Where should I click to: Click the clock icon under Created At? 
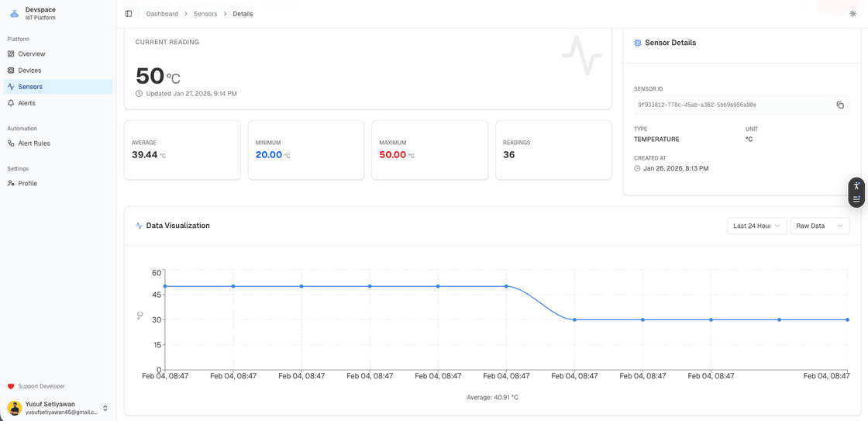click(x=638, y=167)
